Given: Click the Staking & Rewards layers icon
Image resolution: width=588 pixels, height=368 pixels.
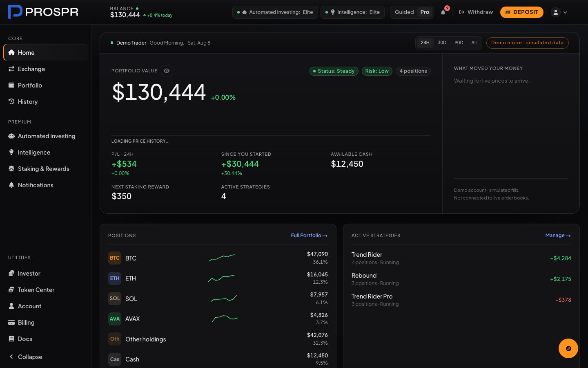Looking at the screenshot, I should click(x=11, y=168).
